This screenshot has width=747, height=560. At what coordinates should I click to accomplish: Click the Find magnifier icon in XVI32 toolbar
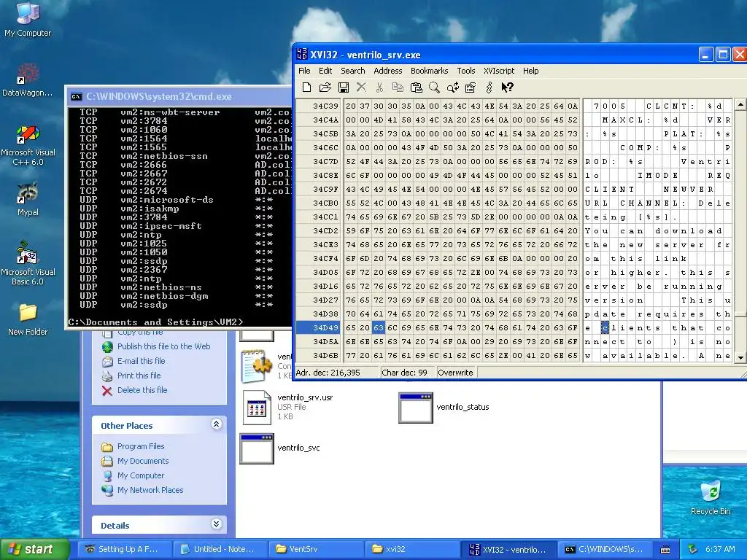click(434, 87)
